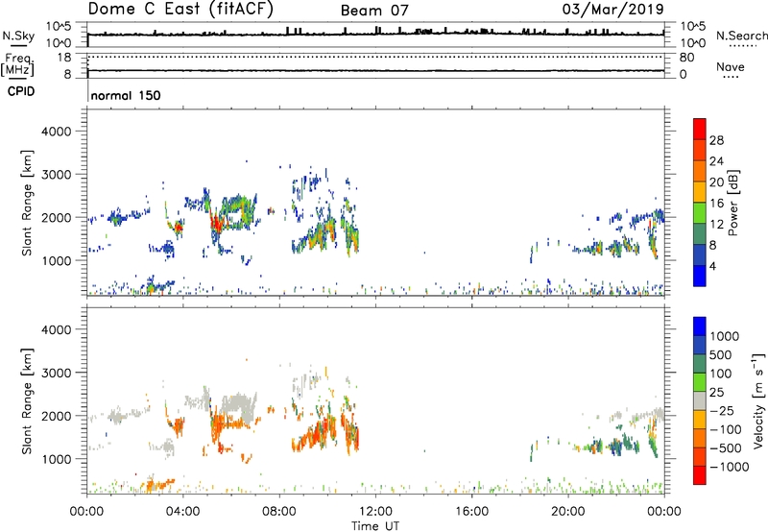Click the '18' frequency axis value
The width and height of the screenshot is (768, 532).
(64, 58)
